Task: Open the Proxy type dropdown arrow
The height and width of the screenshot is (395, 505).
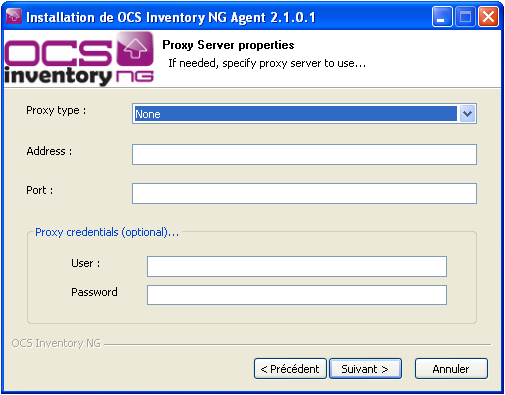Action: pos(467,114)
